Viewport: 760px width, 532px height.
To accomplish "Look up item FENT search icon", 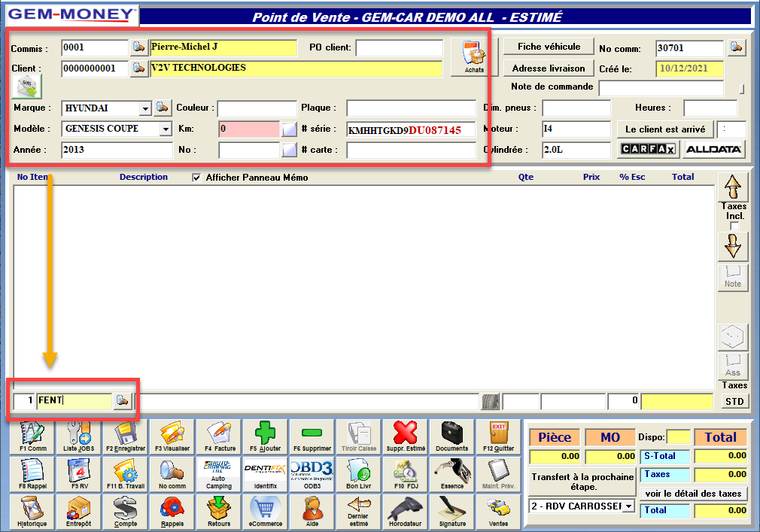I will [123, 401].
